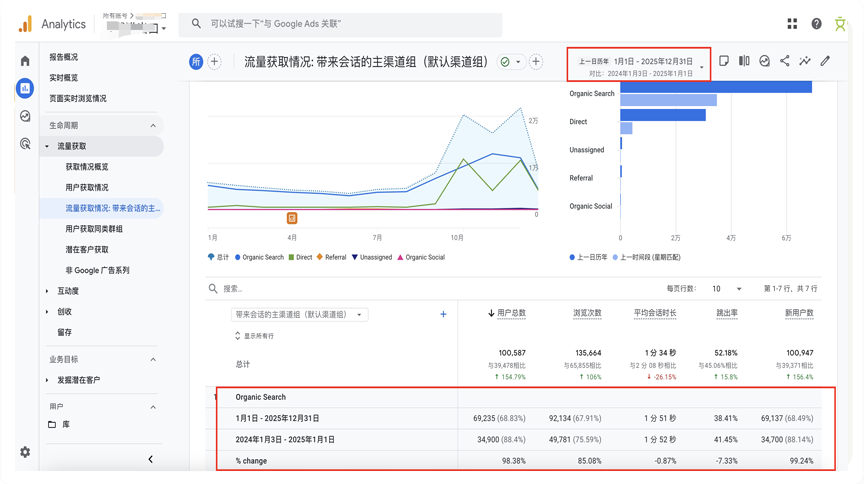Click the edit pencil customize report icon
The width and height of the screenshot is (864, 484).
[x=825, y=62]
